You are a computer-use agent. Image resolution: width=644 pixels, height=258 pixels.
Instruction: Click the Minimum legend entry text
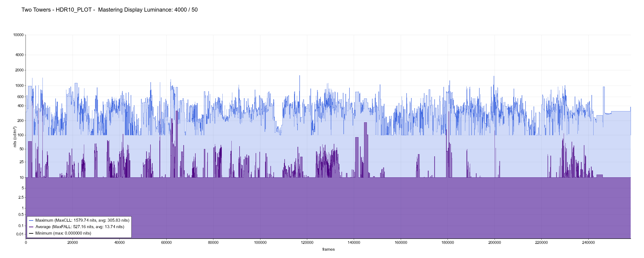click(63, 233)
